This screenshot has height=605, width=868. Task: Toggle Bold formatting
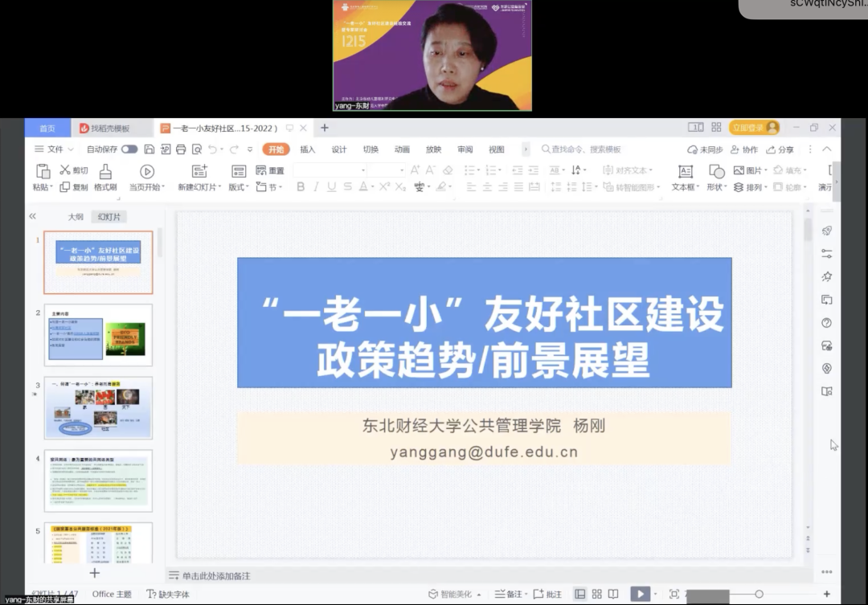301,187
